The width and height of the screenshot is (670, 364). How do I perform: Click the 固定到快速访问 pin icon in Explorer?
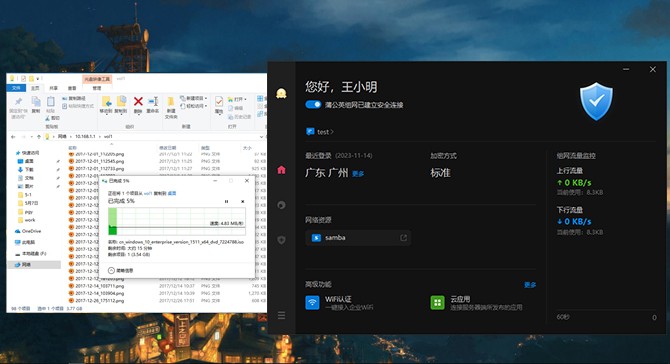[x=18, y=102]
